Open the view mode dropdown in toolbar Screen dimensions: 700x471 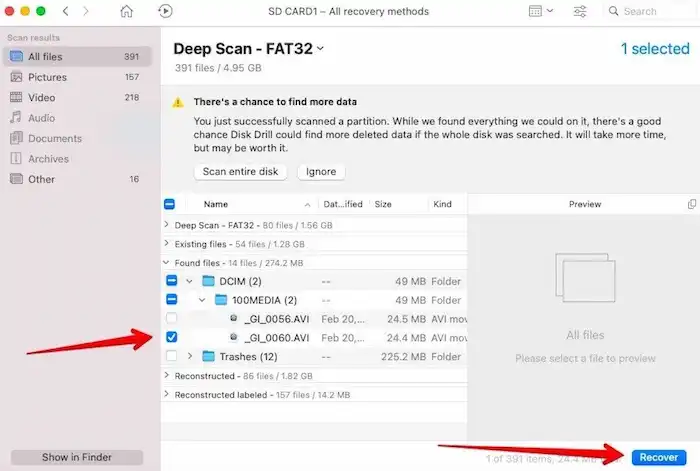coord(540,12)
